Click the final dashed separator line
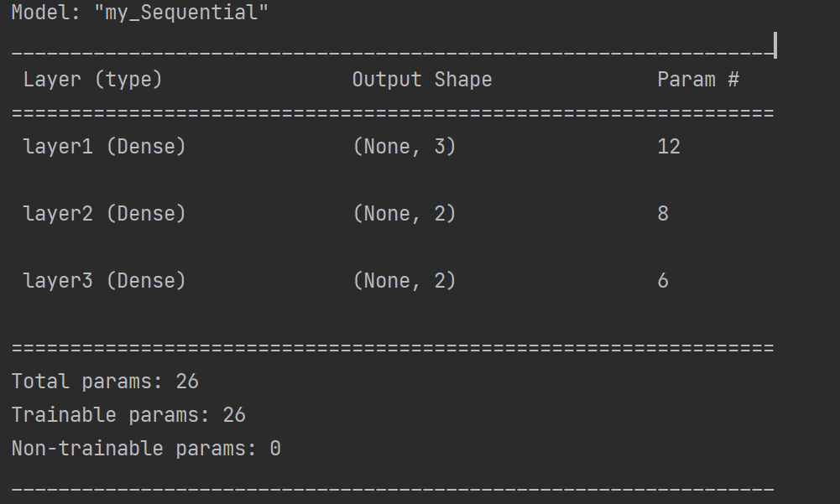 pyautogui.click(x=393, y=489)
